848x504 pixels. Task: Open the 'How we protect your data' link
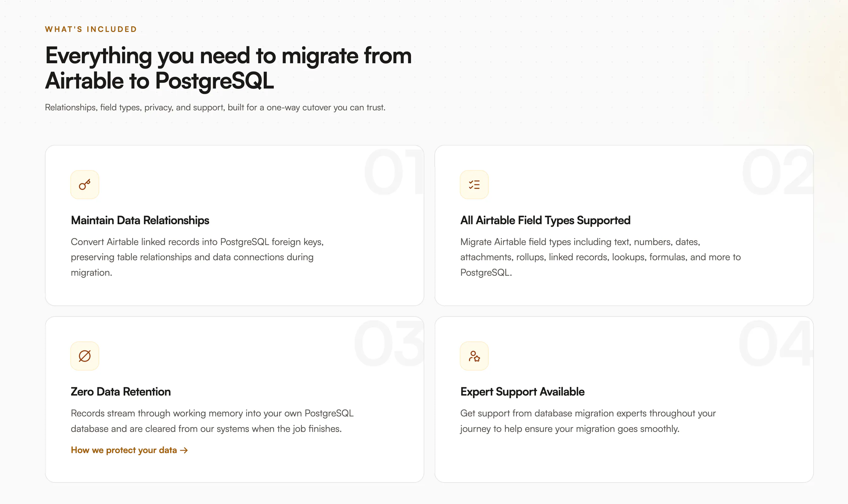pos(129,450)
